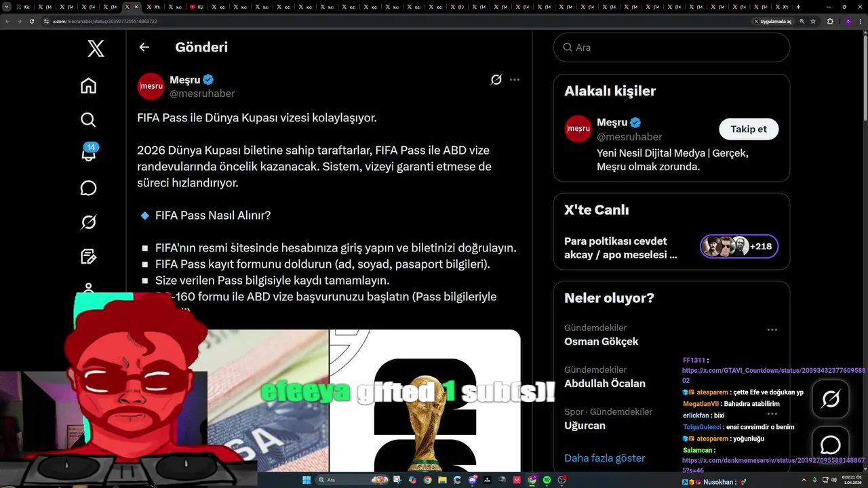Open Chrome profile avatar
This screenshot has width=868, height=488.
[x=848, y=21]
